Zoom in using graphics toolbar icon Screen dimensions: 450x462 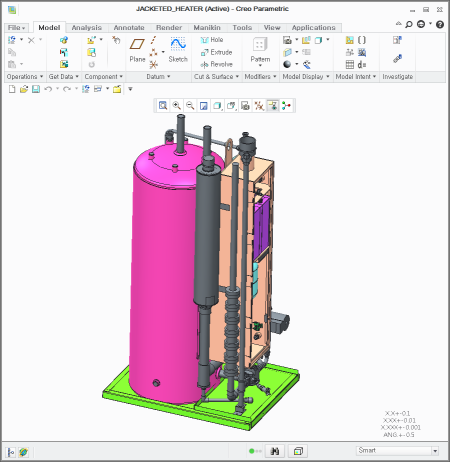(x=176, y=106)
